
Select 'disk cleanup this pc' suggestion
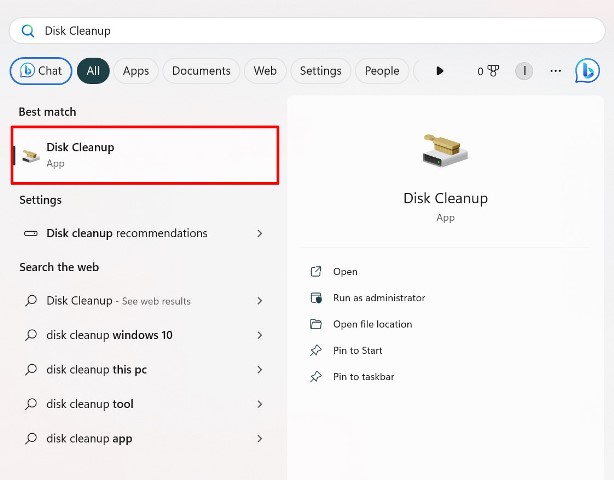[145, 370]
